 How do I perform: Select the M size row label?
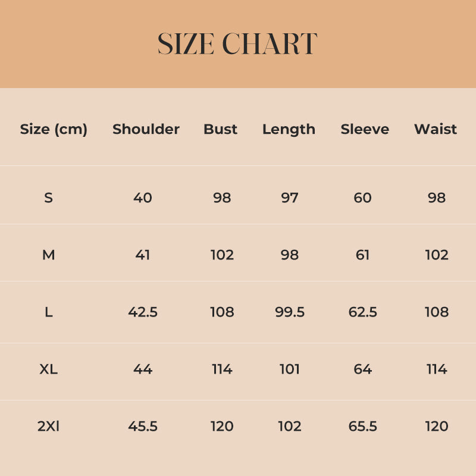[48, 255]
